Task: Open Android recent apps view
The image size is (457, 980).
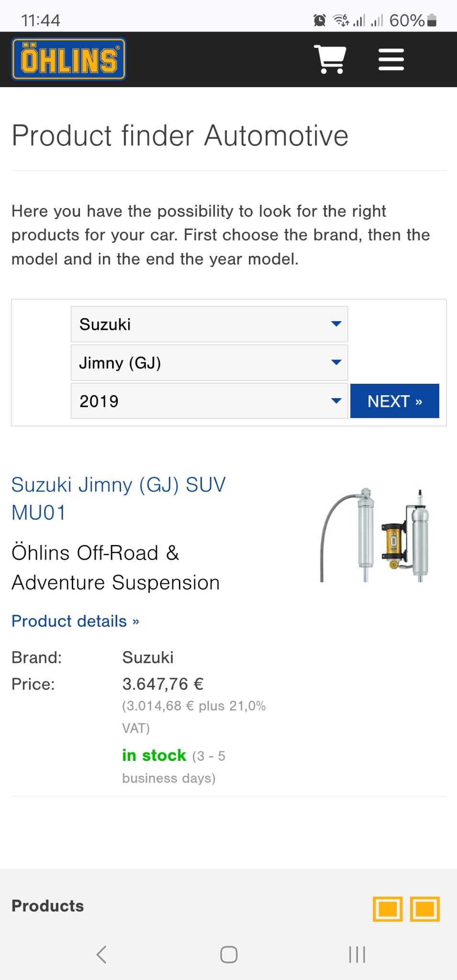Action: click(357, 954)
